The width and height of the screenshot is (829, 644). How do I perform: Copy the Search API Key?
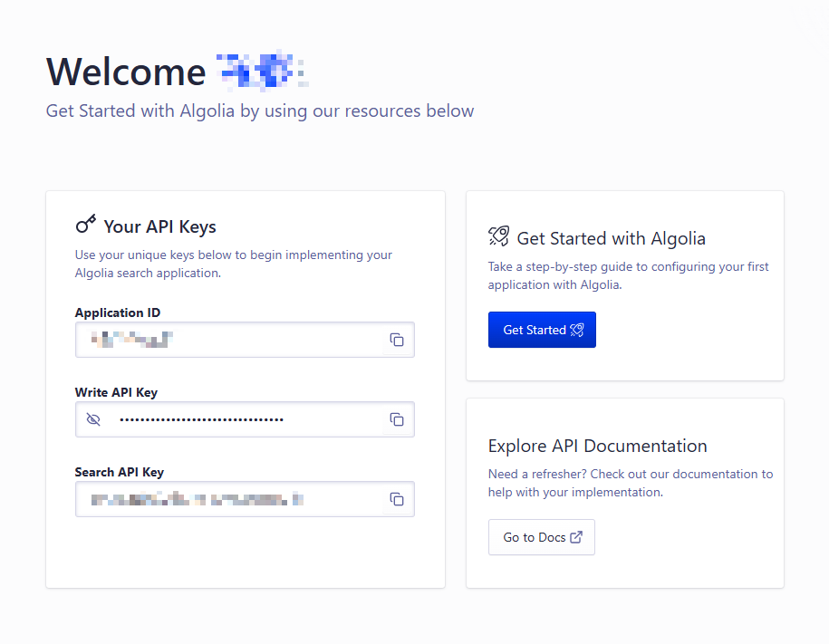(397, 499)
